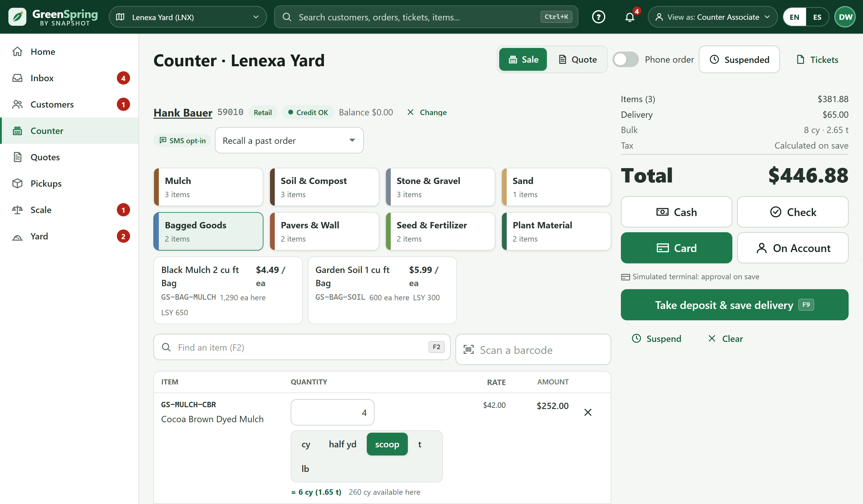Select the t unit
863x504 pixels.
(x=420, y=444)
